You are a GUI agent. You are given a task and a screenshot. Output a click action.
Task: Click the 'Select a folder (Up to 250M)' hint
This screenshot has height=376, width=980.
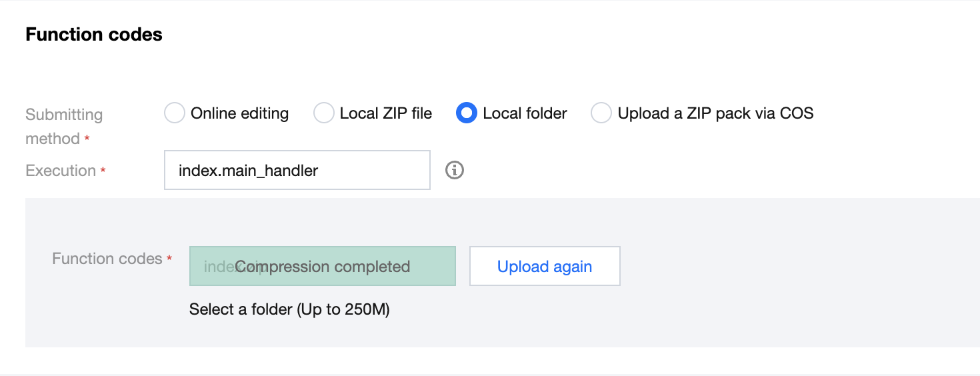click(x=289, y=309)
